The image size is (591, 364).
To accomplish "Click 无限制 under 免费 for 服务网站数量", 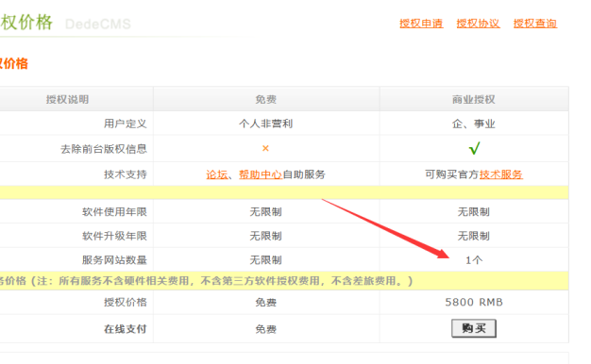I will (265, 259).
